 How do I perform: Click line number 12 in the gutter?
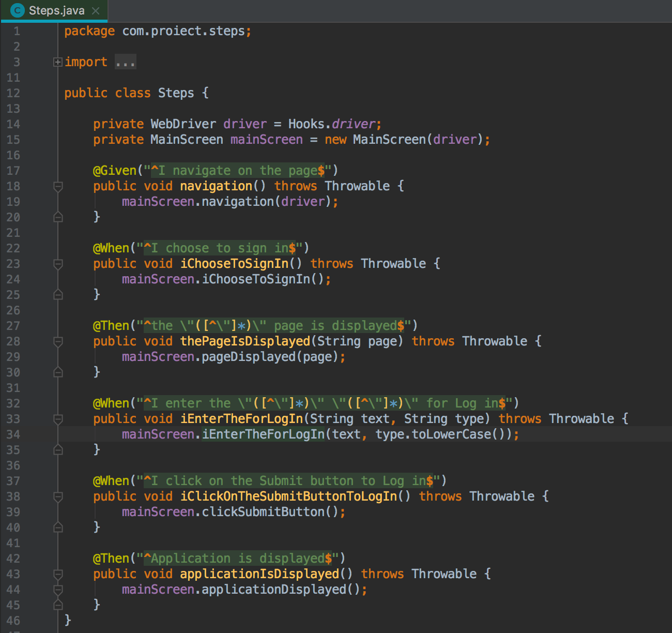point(13,93)
